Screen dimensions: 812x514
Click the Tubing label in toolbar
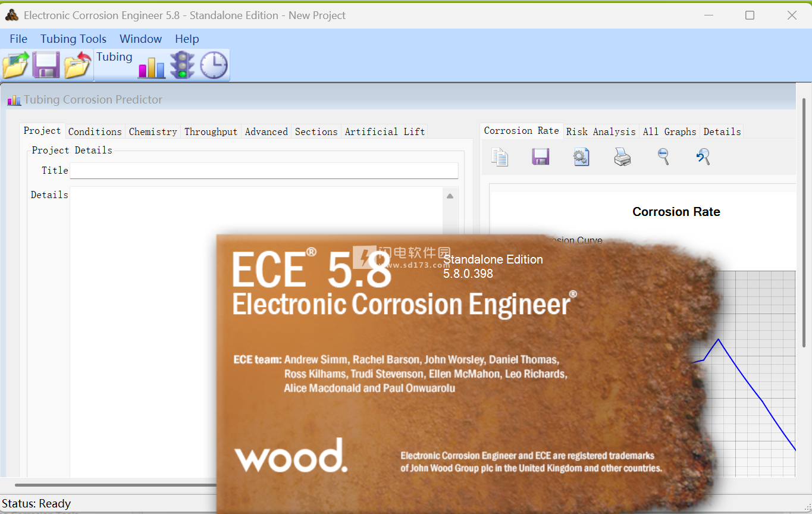pos(114,57)
